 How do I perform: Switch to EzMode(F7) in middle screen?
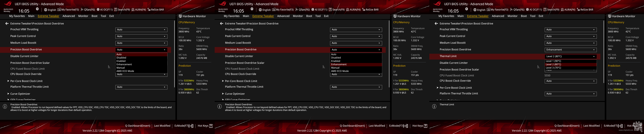398,126
